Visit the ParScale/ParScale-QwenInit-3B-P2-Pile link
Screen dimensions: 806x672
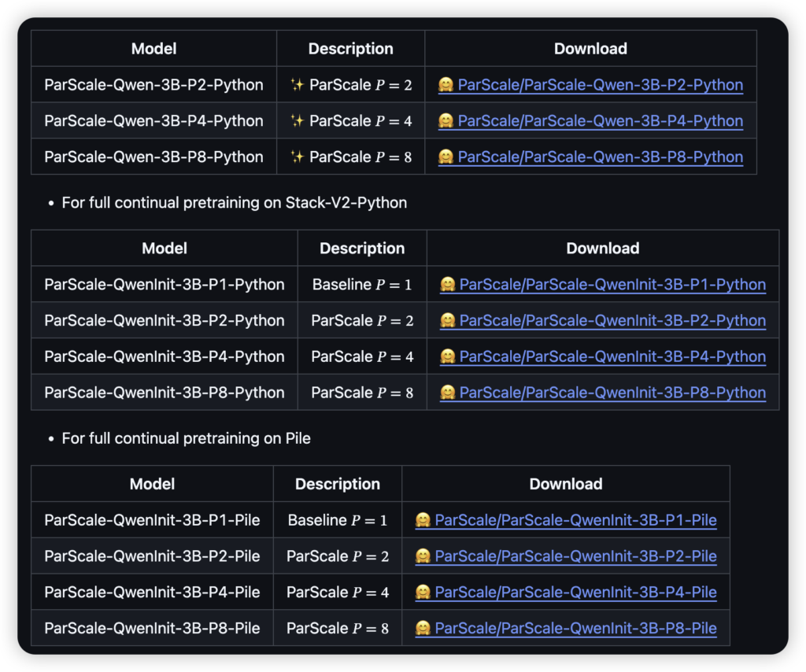pos(566,556)
